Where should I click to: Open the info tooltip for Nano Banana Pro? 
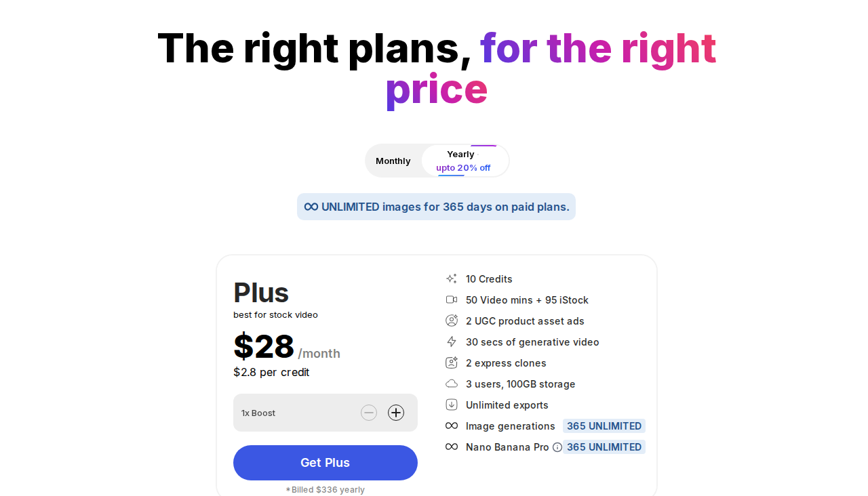click(x=557, y=447)
